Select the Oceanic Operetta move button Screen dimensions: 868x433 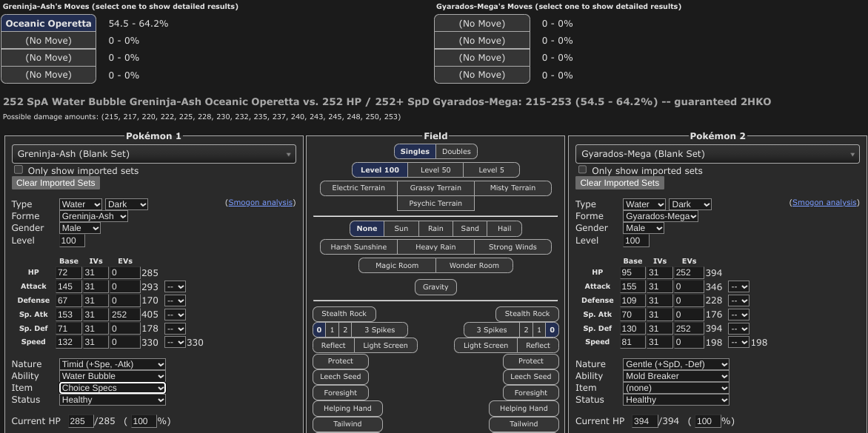click(x=49, y=23)
